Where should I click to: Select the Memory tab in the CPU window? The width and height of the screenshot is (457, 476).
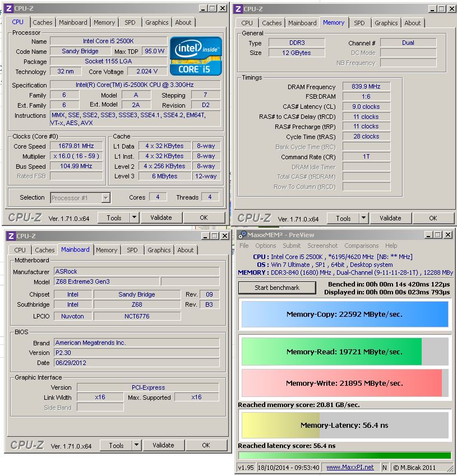[104, 22]
